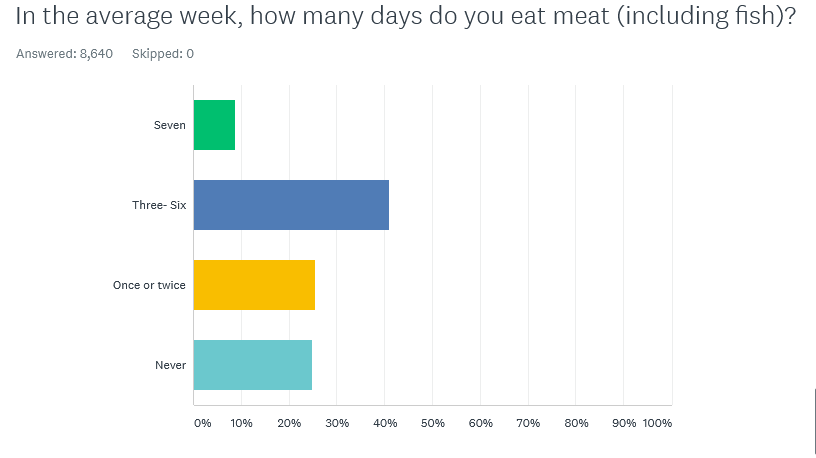The height and width of the screenshot is (458, 816).
Task: Click the 80% axis label
Action: tap(576, 423)
